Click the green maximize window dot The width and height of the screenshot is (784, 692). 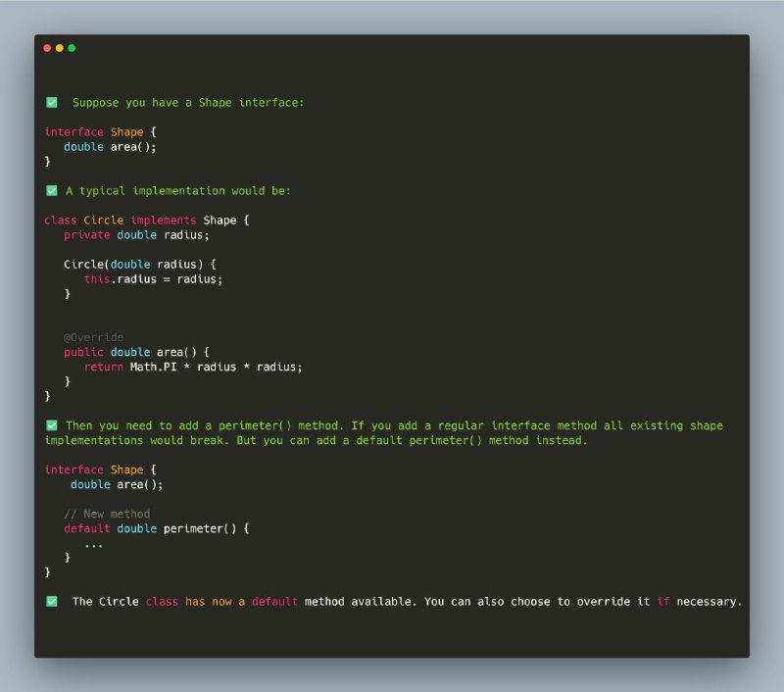click(72, 48)
